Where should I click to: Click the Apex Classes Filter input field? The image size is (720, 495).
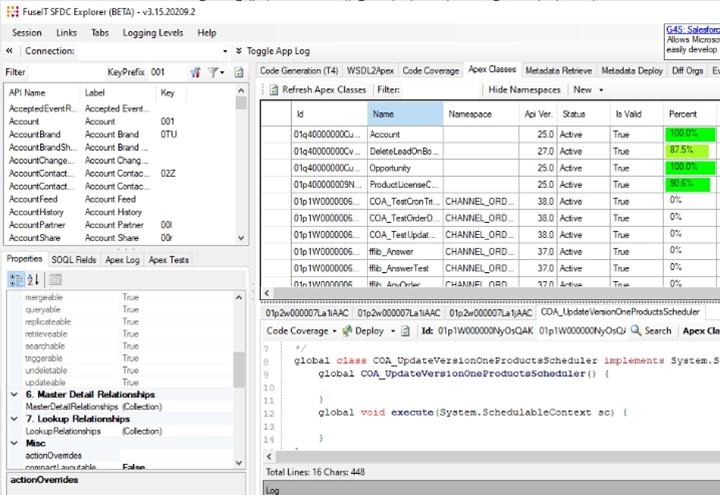(x=440, y=90)
